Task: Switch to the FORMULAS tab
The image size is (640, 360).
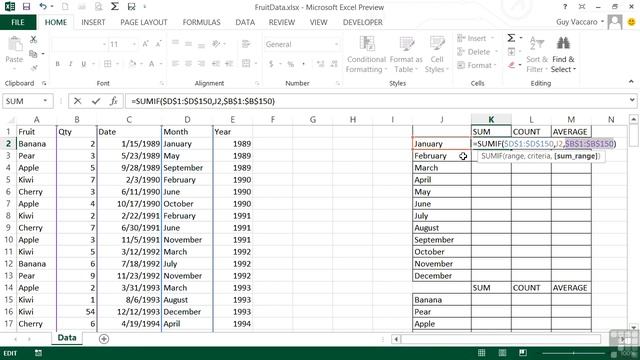Action: [x=201, y=22]
